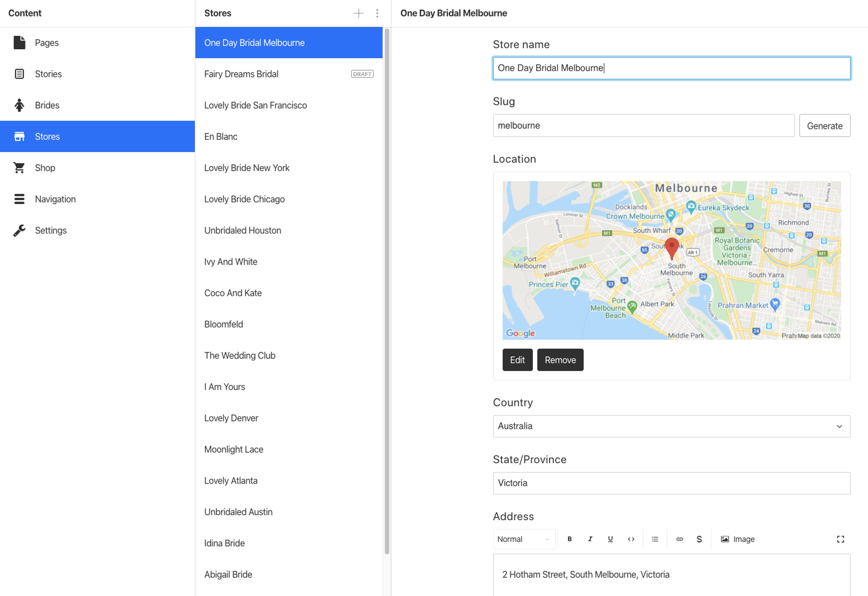Toggle bold formatting in Address editor
The height and width of the screenshot is (596, 868).
(569, 539)
